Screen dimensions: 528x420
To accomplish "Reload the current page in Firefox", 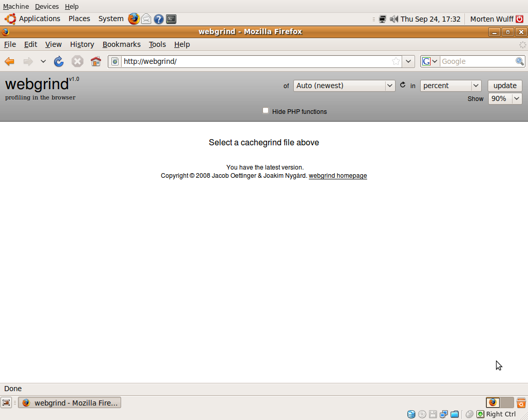I will point(59,61).
